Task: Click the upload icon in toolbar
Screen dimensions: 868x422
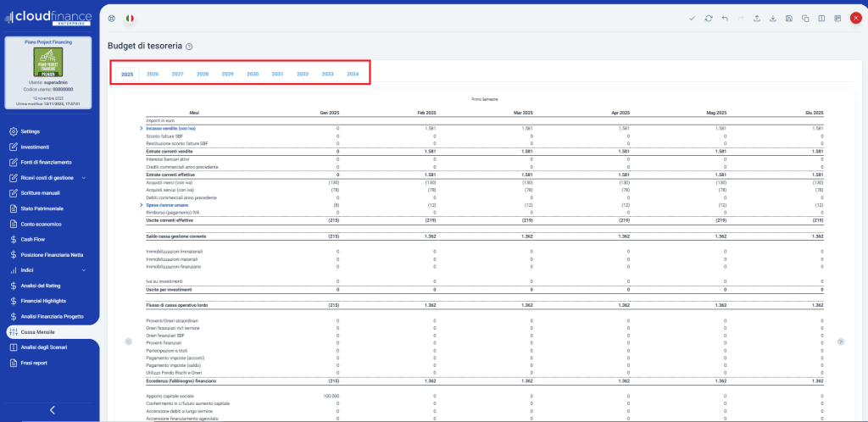Action: point(757,18)
